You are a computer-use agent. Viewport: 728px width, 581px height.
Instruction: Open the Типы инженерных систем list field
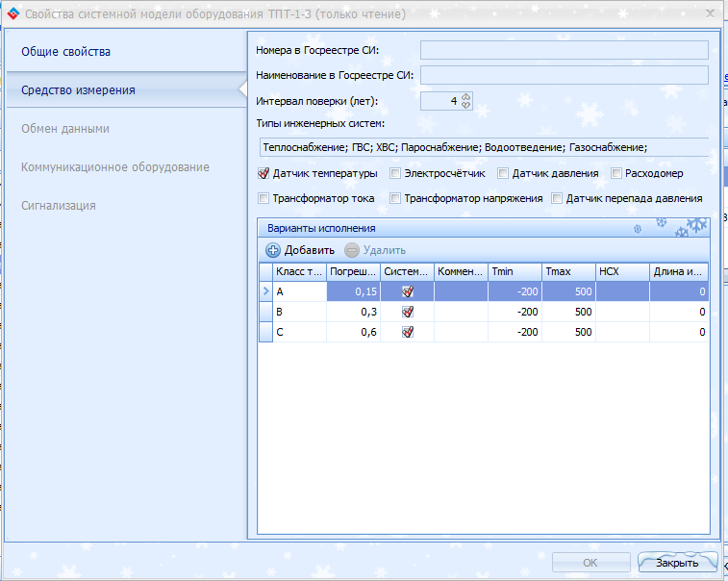click(481, 147)
